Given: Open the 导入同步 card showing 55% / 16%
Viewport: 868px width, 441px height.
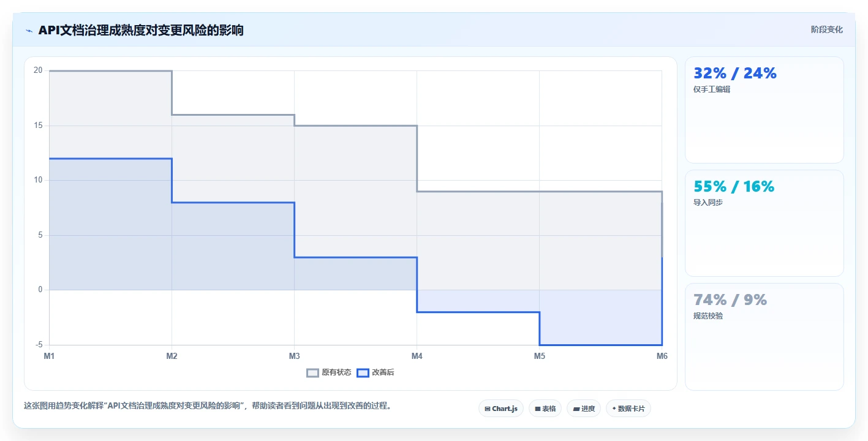Looking at the screenshot, I should 764,223.
